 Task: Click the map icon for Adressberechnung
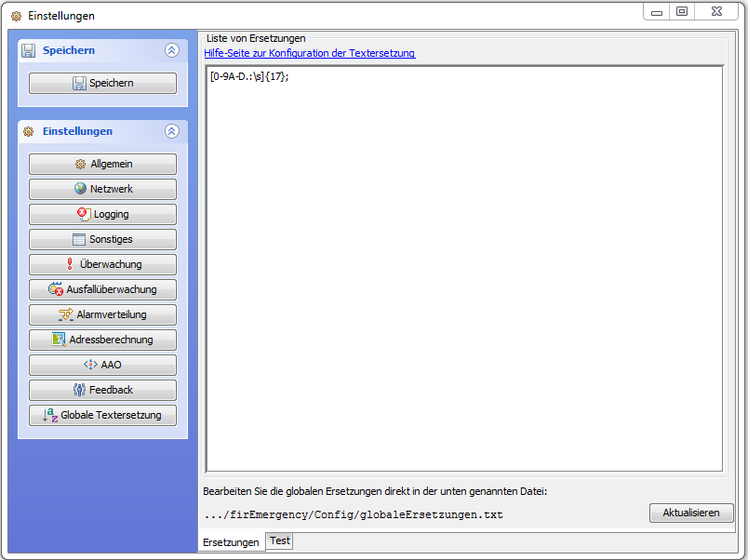click(x=59, y=340)
